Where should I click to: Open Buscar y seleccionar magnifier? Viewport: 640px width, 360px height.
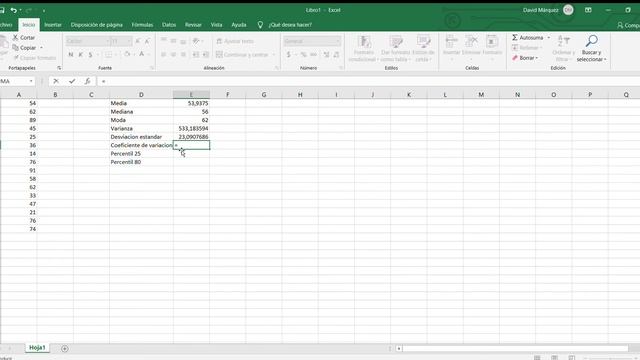click(x=591, y=49)
